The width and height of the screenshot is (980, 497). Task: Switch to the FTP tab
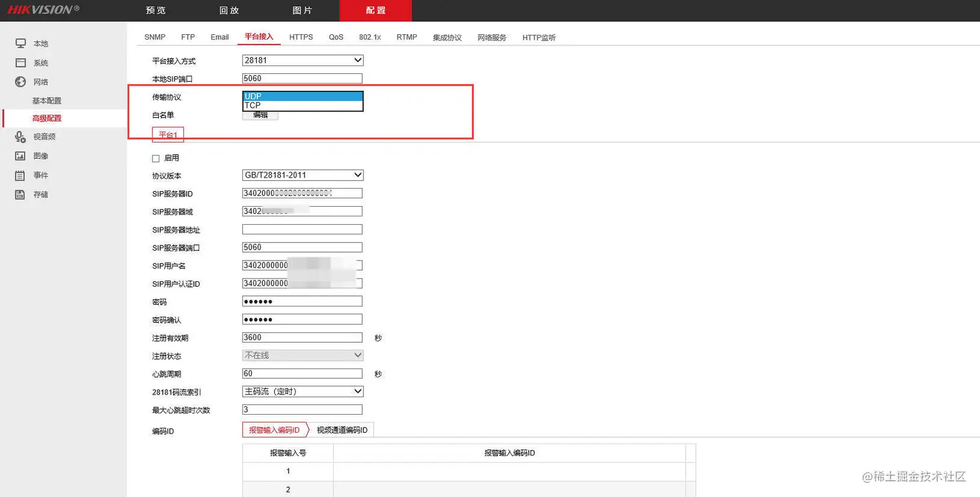tap(188, 37)
